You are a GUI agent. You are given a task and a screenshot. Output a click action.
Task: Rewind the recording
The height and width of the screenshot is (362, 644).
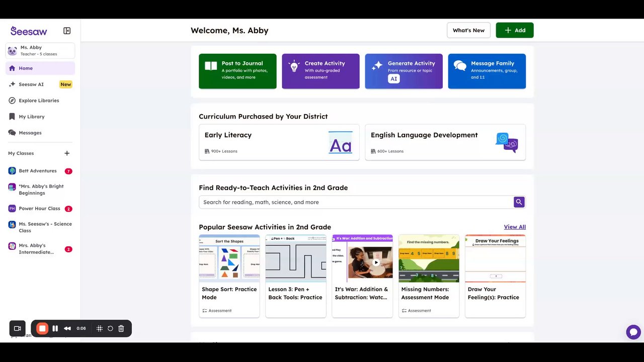tap(67, 328)
